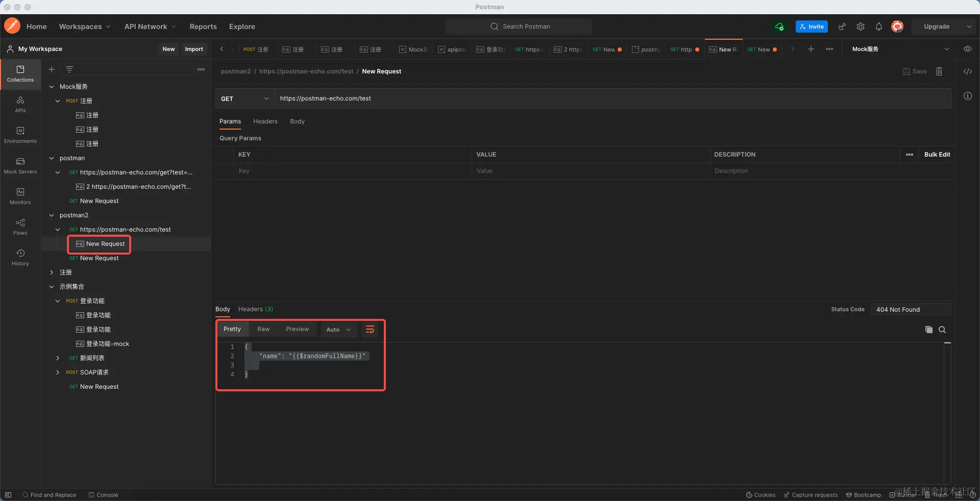Open the API Network dropdown

(150, 27)
